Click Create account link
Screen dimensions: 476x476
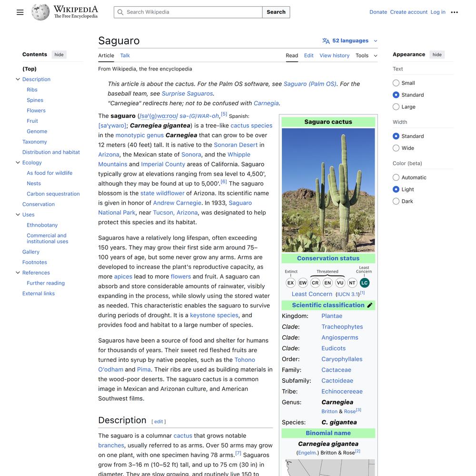[408, 12]
